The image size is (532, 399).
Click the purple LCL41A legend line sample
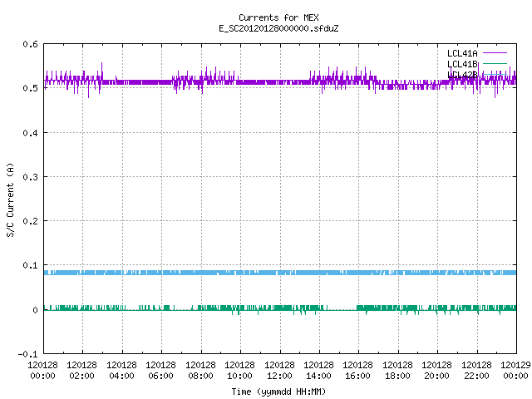point(495,53)
